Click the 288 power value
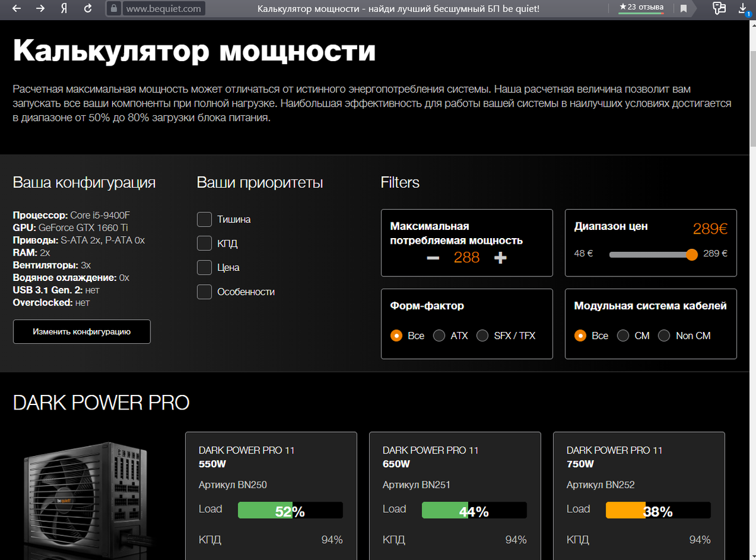 tap(467, 258)
